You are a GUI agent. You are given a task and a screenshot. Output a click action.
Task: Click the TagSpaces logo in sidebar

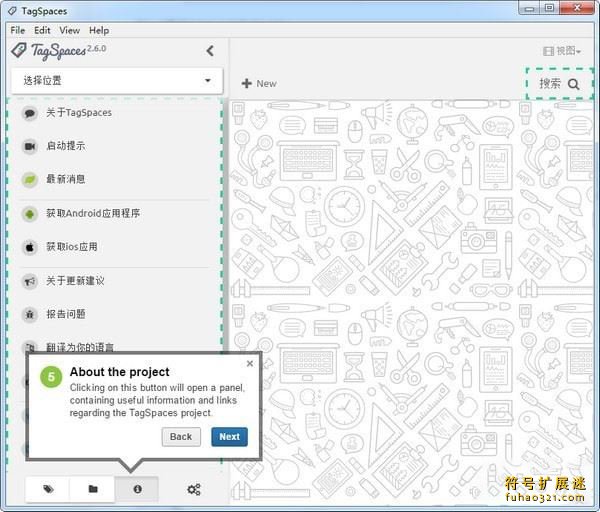click(59, 51)
